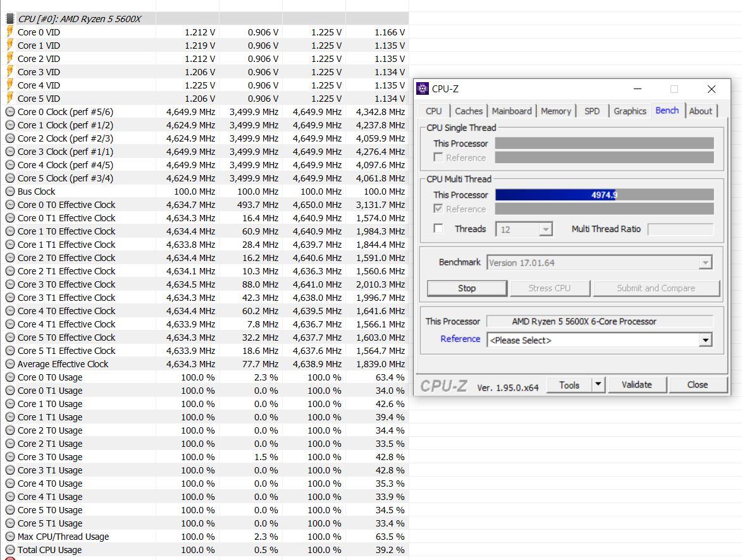Click the clock icon beside Core 2 Clock (perf #2/3)
Image resolution: width=742 pixels, height=560 pixels.
click(10, 138)
